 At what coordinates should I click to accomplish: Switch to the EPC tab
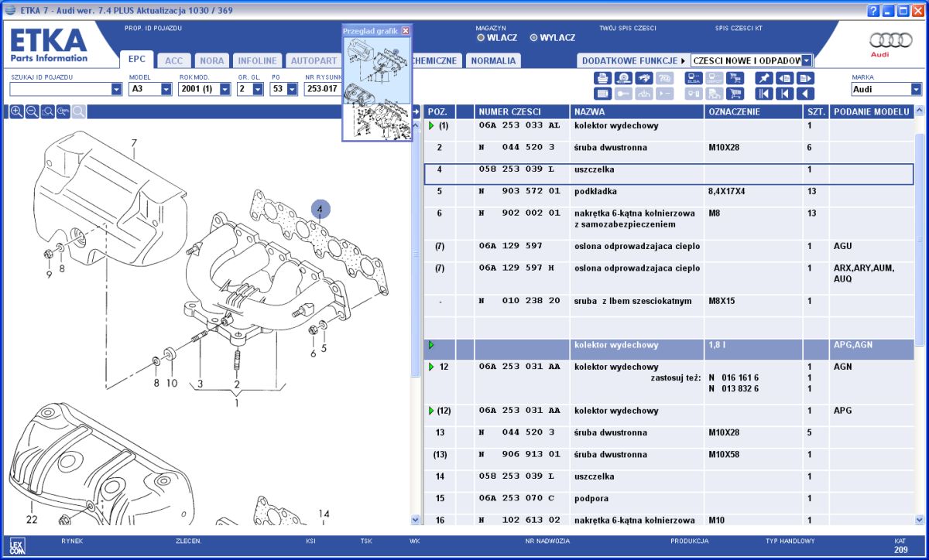click(x=137, y=60)
